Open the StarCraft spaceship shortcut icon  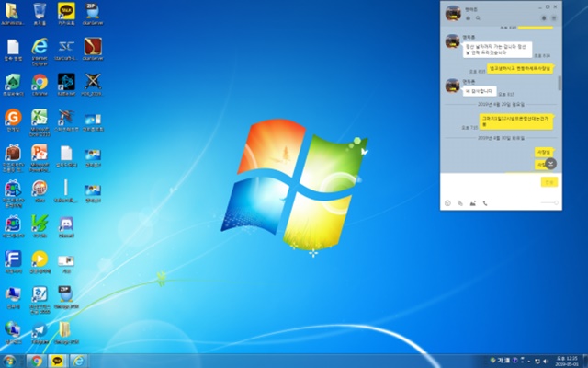[66, 121]
